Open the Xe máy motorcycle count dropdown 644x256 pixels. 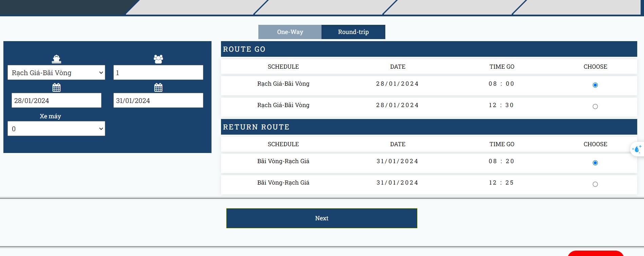(x=56, y=128)
